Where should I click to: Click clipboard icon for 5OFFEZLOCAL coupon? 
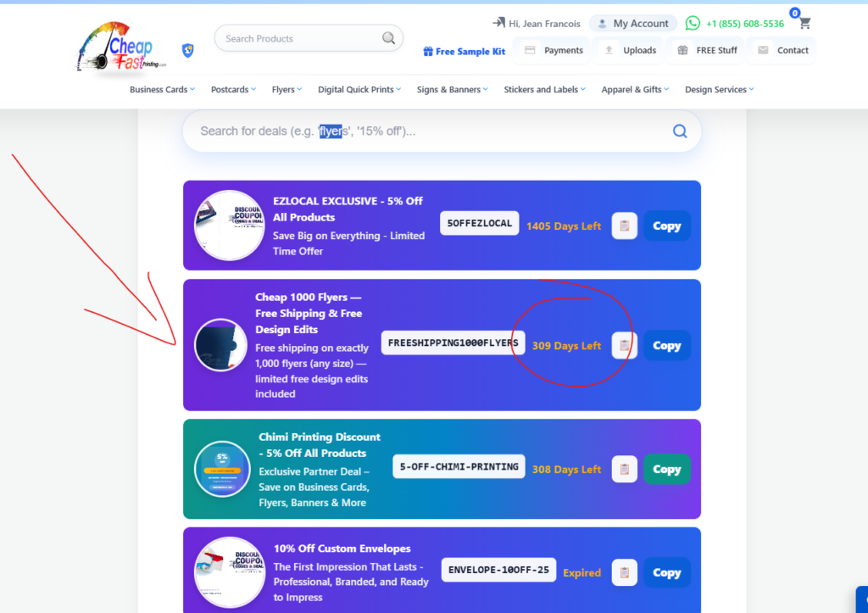625,226
